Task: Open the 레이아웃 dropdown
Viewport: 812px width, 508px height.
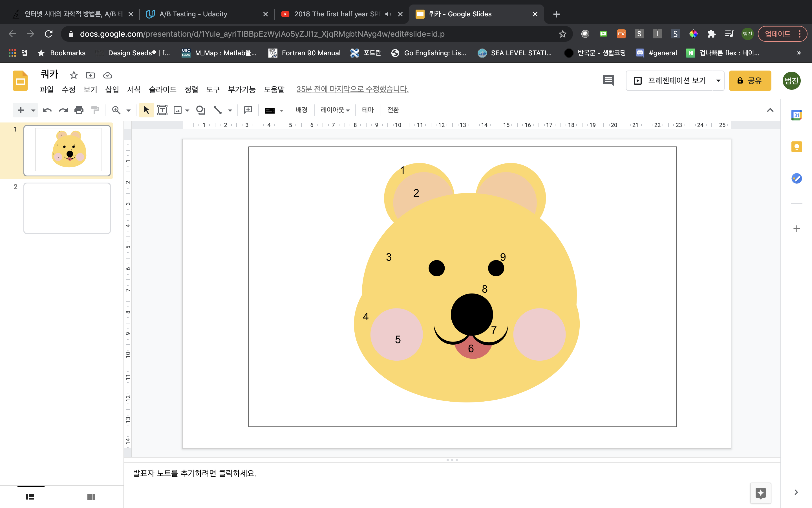Action: click(x=335, y=110)
